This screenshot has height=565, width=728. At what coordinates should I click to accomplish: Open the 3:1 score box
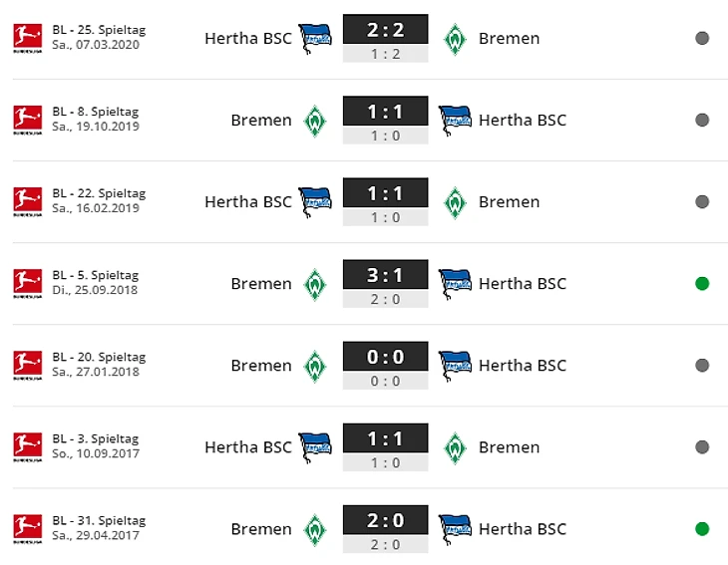click(385, 275)
